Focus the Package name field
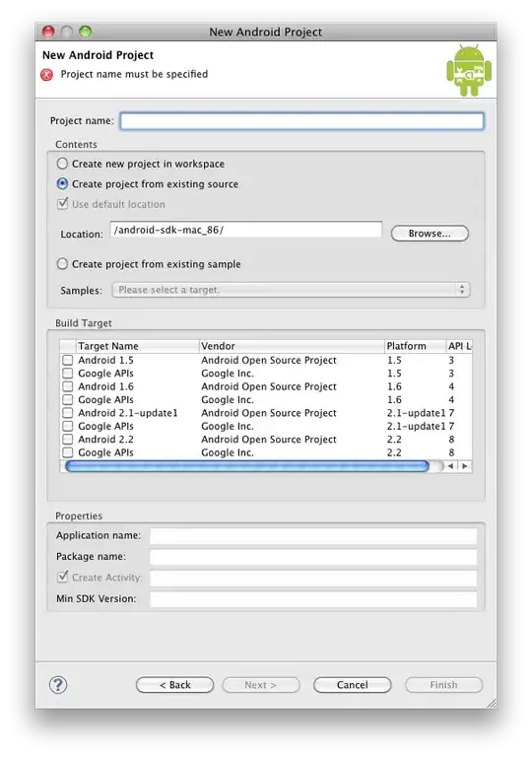The image size is (532, 757). coord(313,557)
